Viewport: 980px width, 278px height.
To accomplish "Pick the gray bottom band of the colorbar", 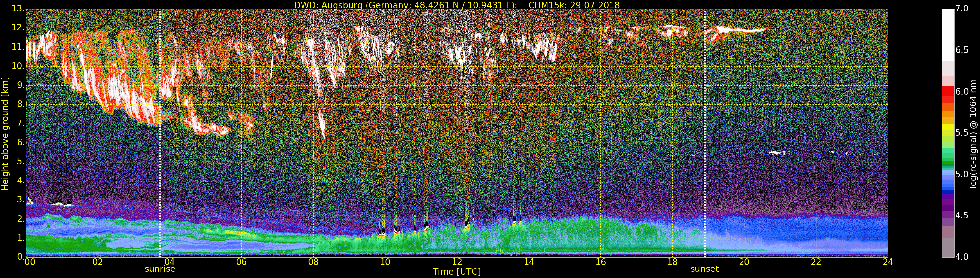I will click(948, 248).
